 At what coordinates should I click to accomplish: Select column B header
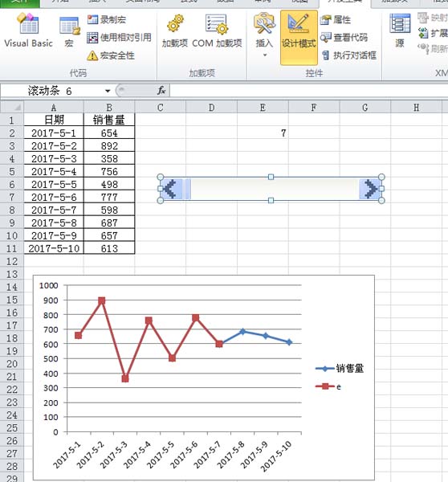[x=109, y=108]
